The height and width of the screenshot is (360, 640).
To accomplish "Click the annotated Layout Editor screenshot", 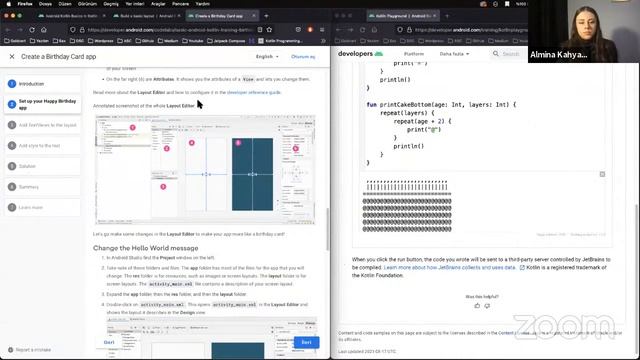I will 205,169.
